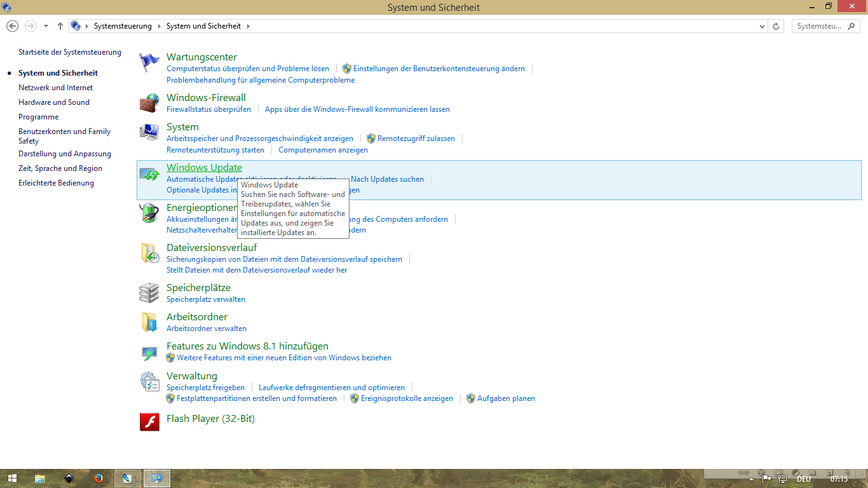This screenshot has height=488, width=868.
Task: Expand the chevron after Systemsteuerung breadcrumb
Action: click(159, 26)
